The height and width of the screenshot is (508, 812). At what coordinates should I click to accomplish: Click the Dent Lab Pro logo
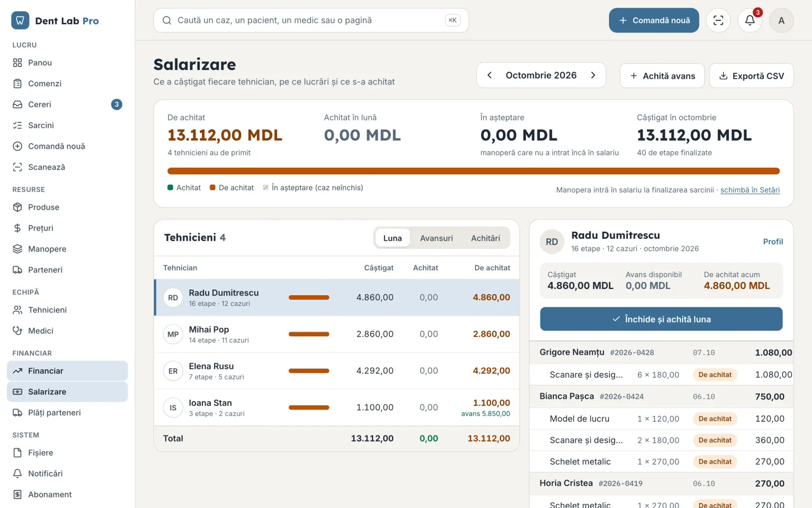pyautogui.click(x=55, y=20)
